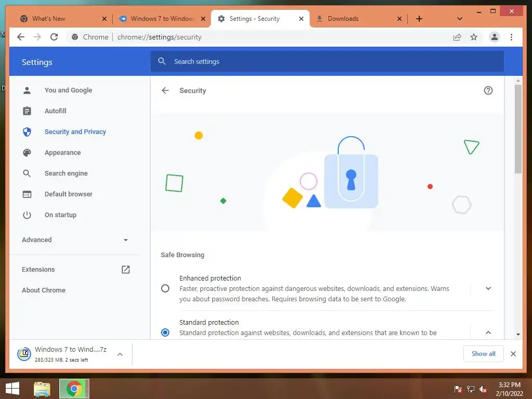Click the Appearance palette icon
532x399 pixels.
tap(27, 153)
